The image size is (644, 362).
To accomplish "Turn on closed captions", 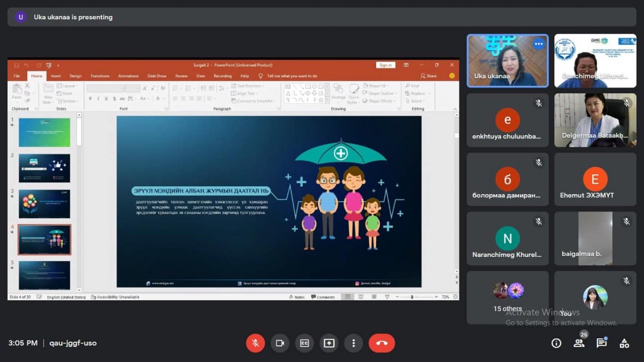I will (x=304, y=343).
